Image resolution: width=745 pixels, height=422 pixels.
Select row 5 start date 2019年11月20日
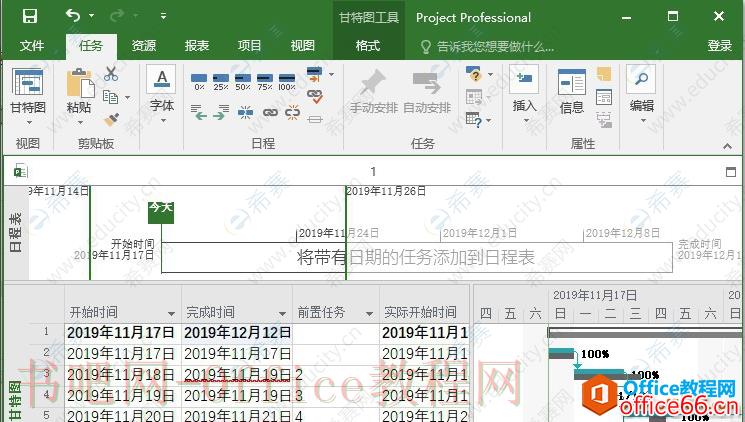(123, 415)
